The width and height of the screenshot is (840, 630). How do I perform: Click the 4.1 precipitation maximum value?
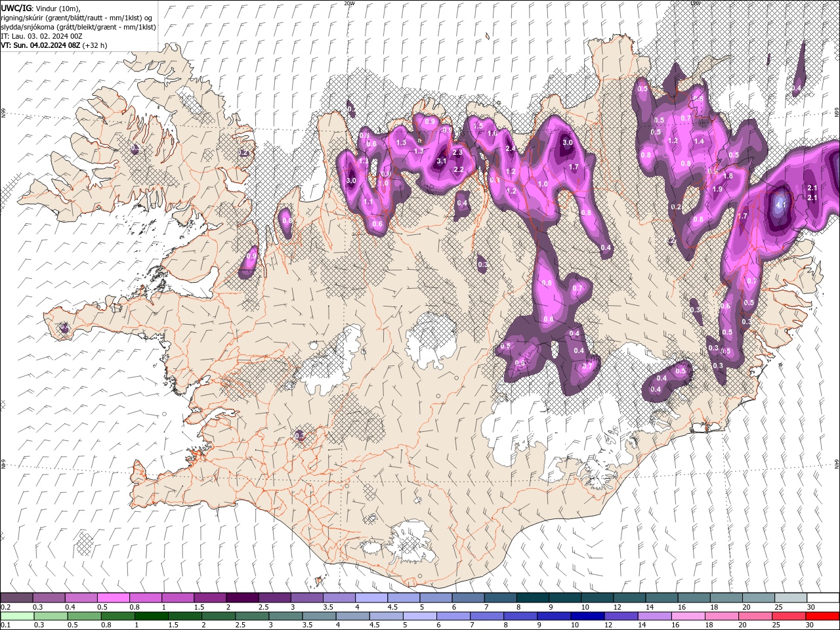[781, 205]
